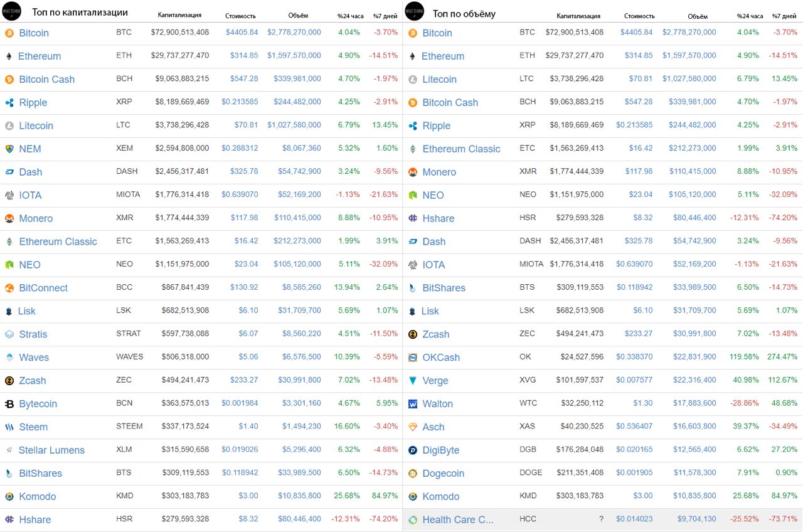
Task: Open Bitcoin Cash link in Топ по капитализации table
Action: (x=47, y=79)
